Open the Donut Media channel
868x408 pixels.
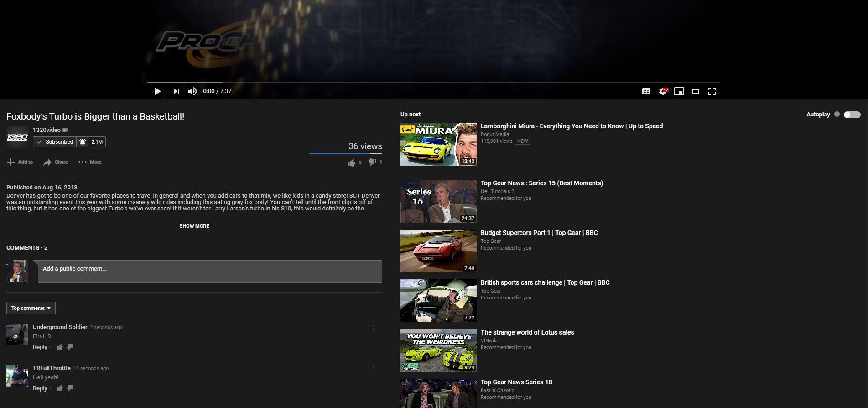point(495,134)
